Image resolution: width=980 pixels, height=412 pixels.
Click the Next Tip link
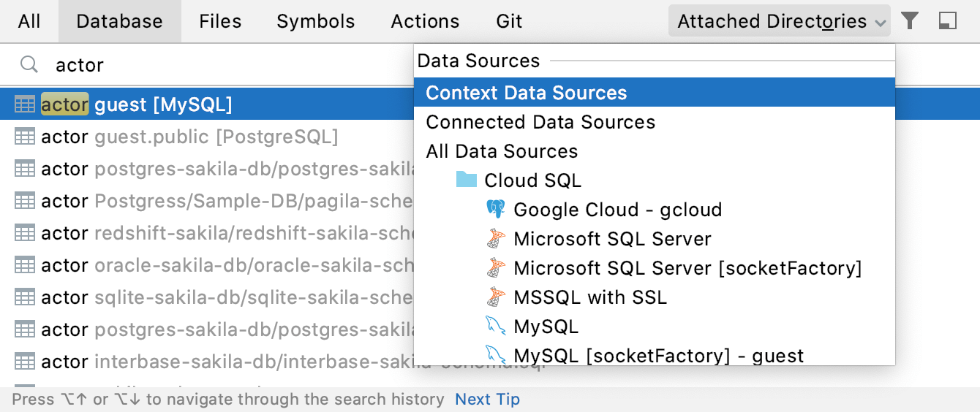click(x=487, y=400)
